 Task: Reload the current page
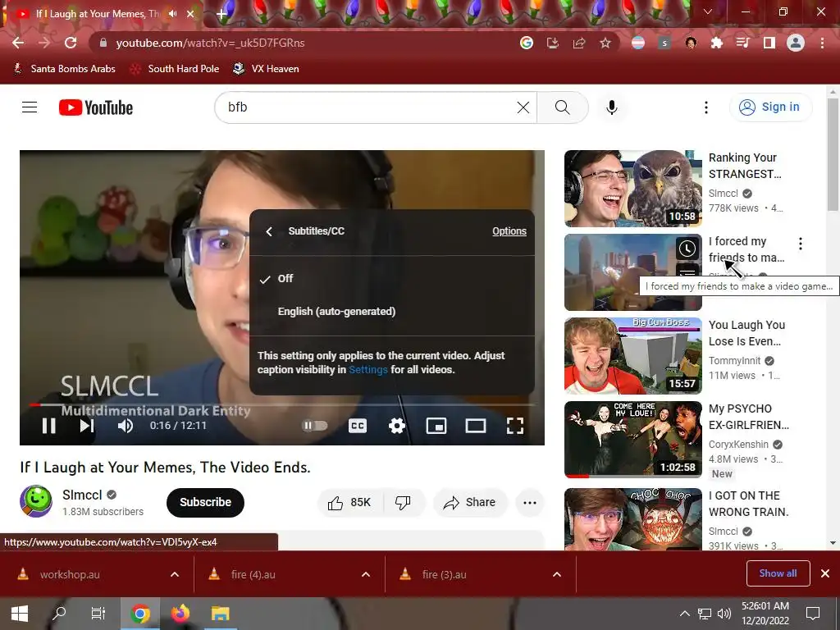[x=71, y=43]
